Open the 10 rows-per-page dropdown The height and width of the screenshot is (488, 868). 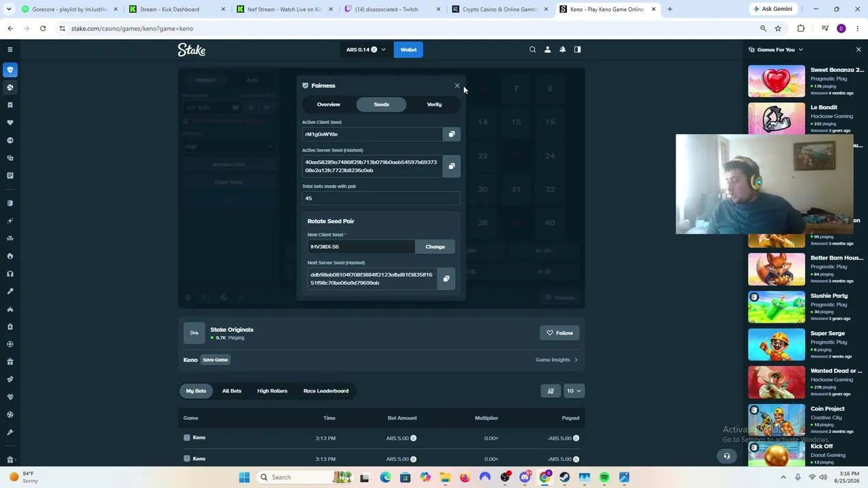click(574, 391)
